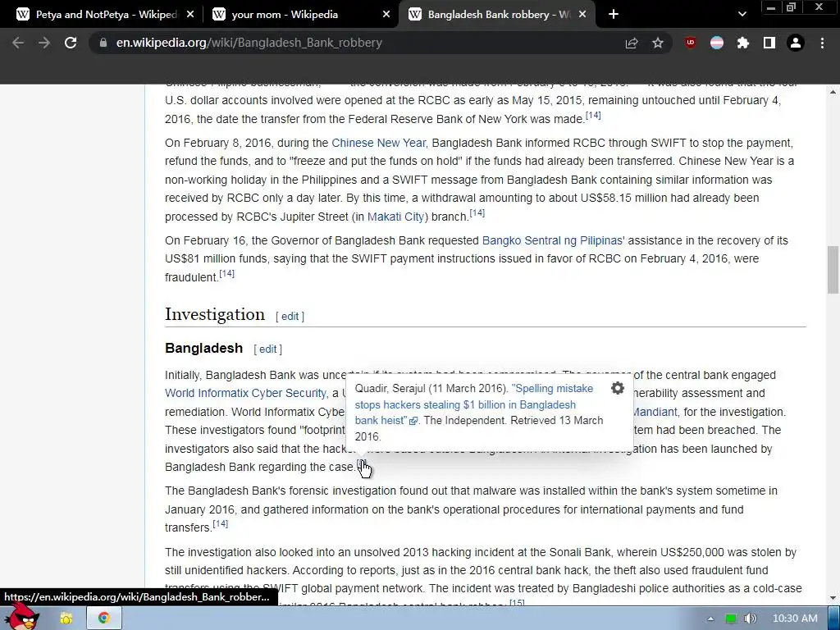This screenshot has width=840, height=630.
Task: Switch to your mom Wikipedia tab
Action: pyautogui.click(x=301, y=15)
